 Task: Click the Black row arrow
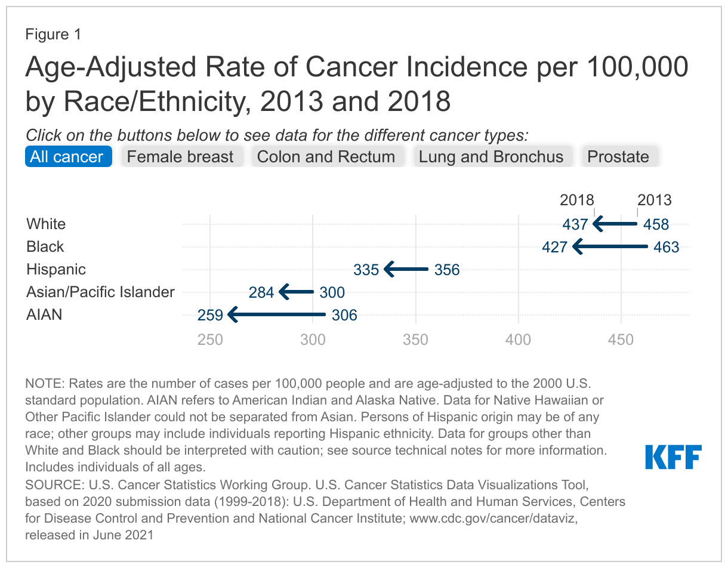(609, 246)
